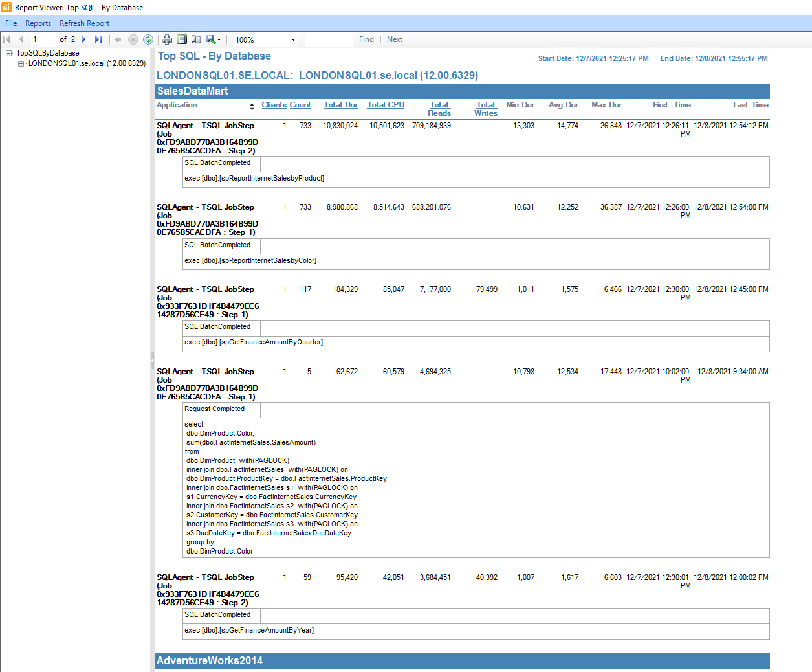Click the Min Dur column header

tap(520, 105)
